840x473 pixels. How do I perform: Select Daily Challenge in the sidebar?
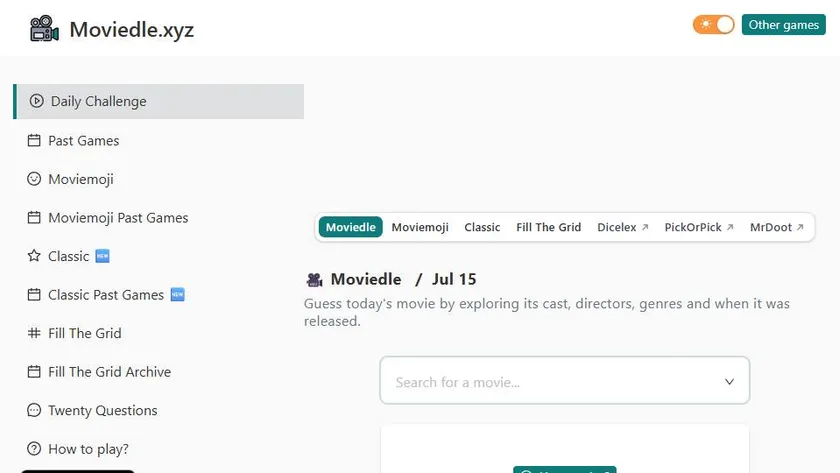159,101
